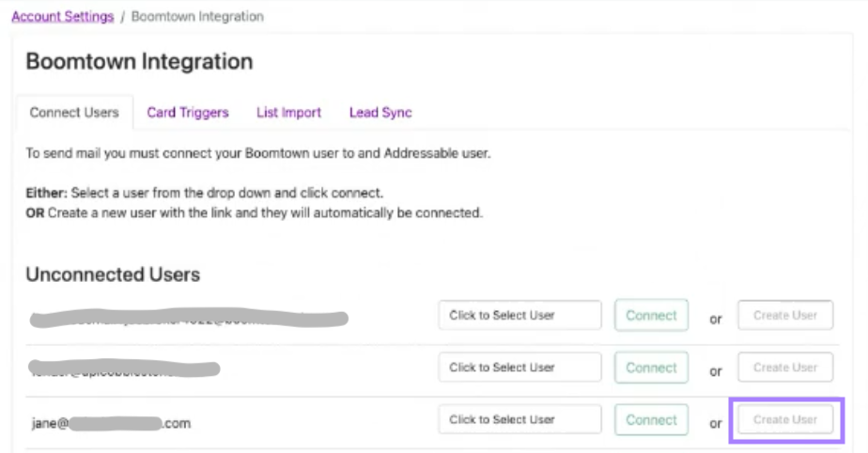Open Click to Select User dropdown for jane@
868x453 pixels.
519,420
